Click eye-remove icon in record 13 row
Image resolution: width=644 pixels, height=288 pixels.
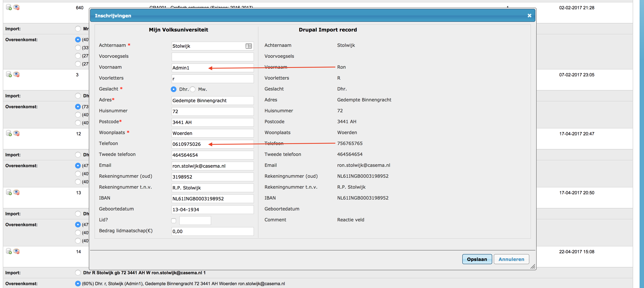click(17, 192)
